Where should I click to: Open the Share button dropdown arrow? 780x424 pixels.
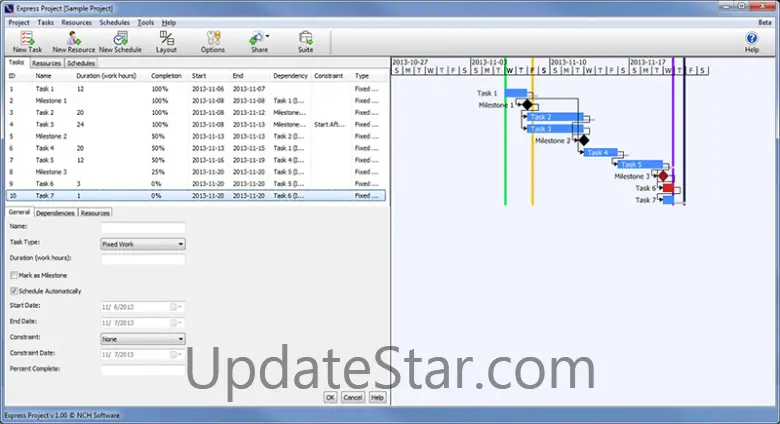coord(268,36)
